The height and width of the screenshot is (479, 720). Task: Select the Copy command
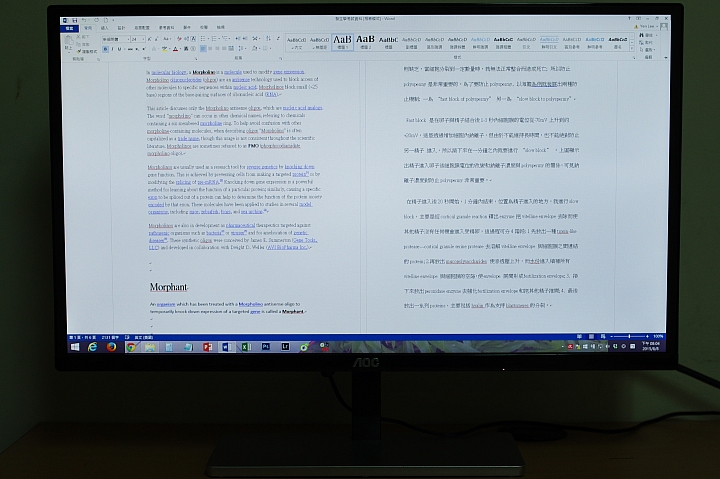pyautogui.click(x=83, y=45)
